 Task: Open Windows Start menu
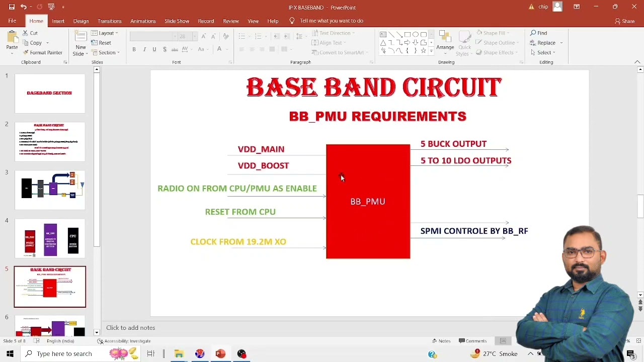(10, 353)
